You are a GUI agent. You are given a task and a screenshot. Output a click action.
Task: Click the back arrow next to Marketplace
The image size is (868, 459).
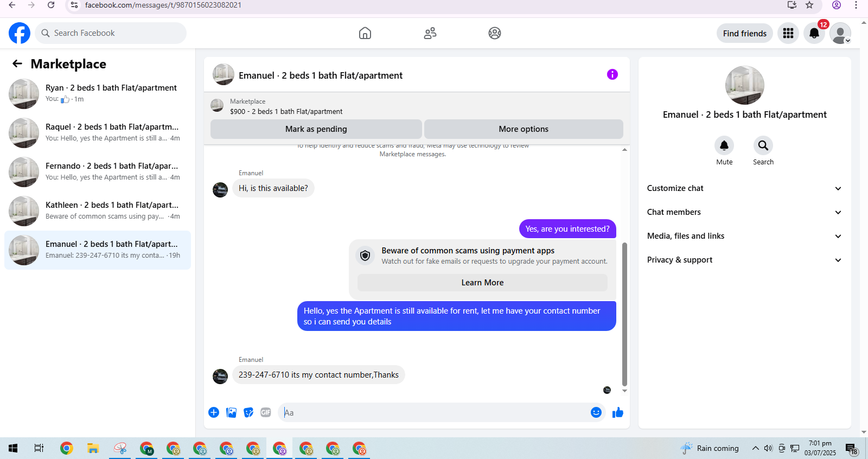pyautogui.click(x=17, y=63)
